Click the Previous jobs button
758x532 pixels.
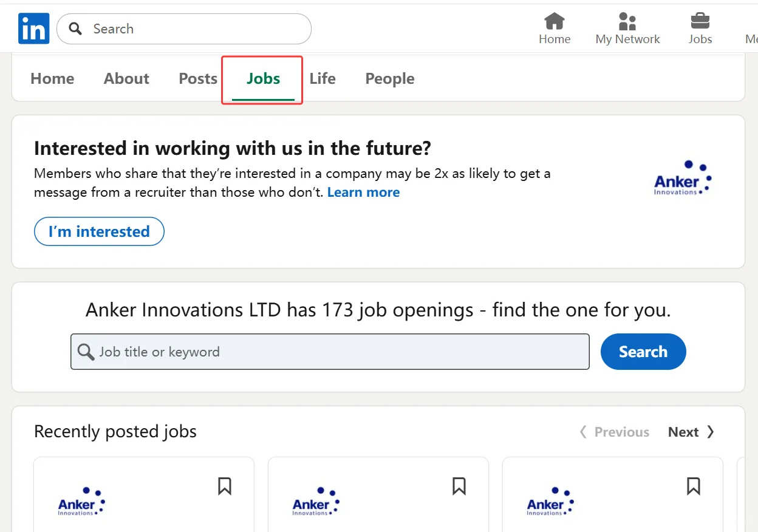[x=614, y=432]
